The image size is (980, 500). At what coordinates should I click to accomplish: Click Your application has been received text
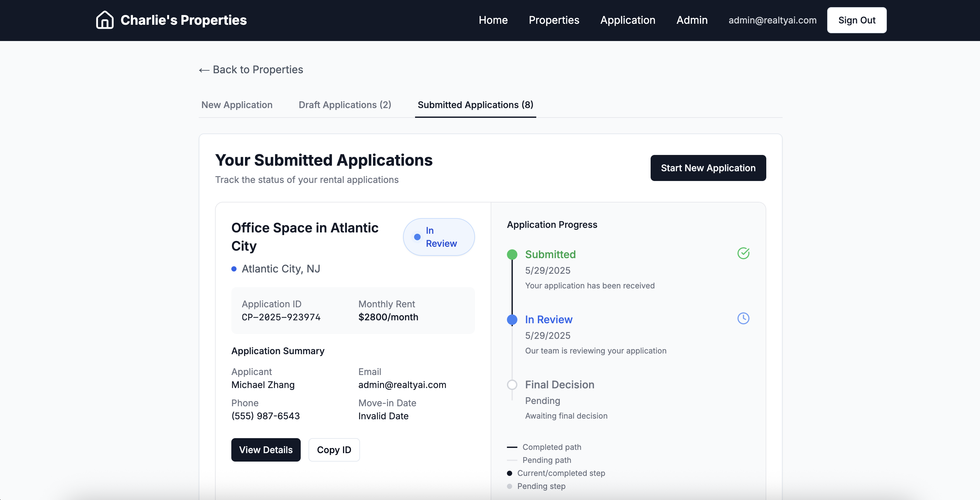[590, 286]
